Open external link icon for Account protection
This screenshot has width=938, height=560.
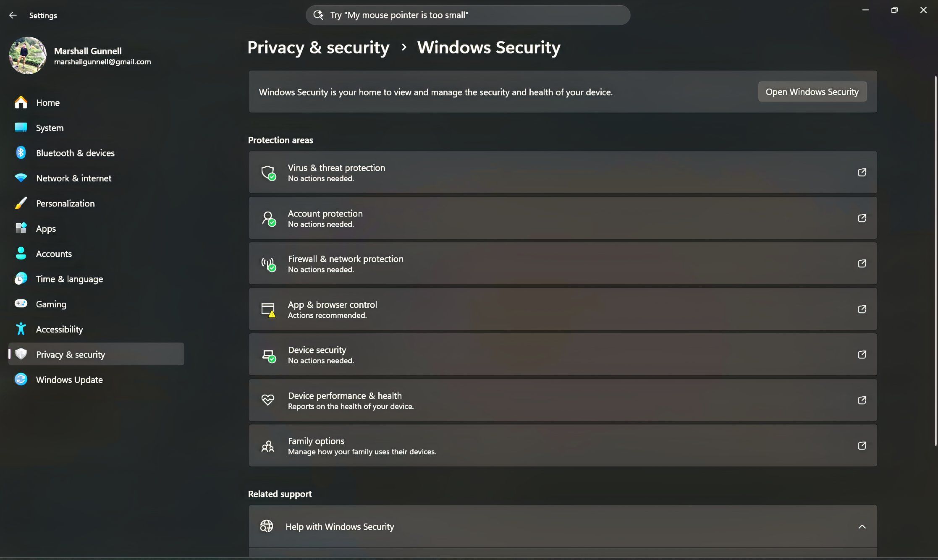coord(862,218)
